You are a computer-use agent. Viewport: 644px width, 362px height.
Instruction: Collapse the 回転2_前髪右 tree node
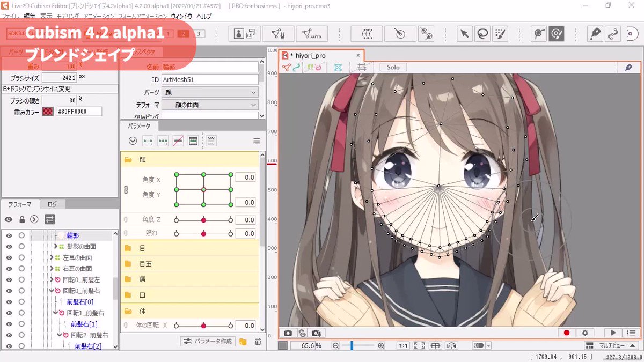(60, 335)
